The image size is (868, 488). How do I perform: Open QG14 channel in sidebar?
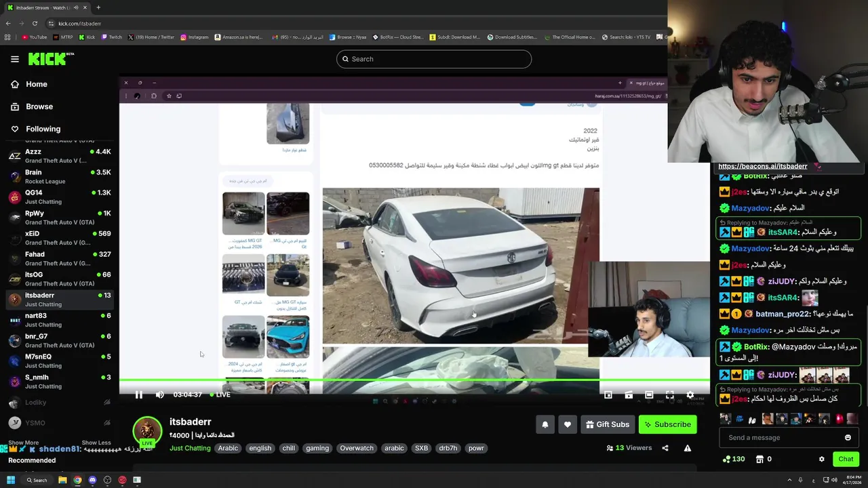coord(60,197)
